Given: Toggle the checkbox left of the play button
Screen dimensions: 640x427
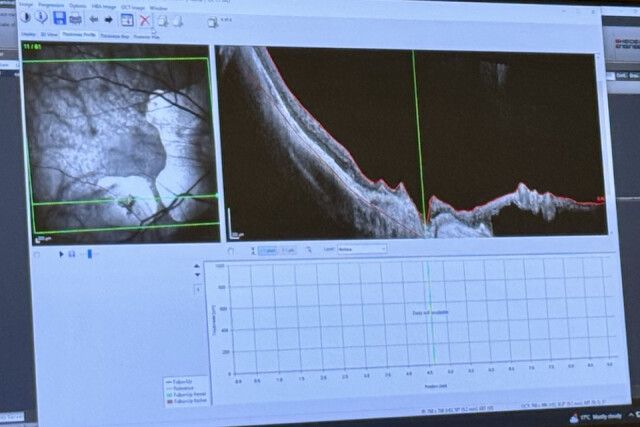Looking at the screenshot, I should 38,254.
